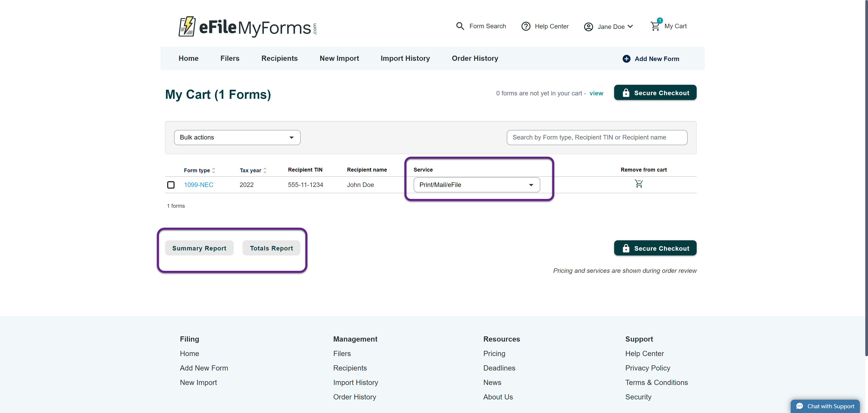Click the Summary Report button
Screen dimensions: 868x413
click(199, 248)
